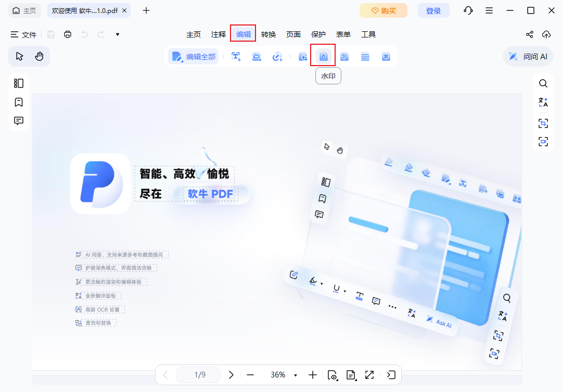Switch to the 编辑 edit tab
Screen dimensions: 562x392
point(244,34)
